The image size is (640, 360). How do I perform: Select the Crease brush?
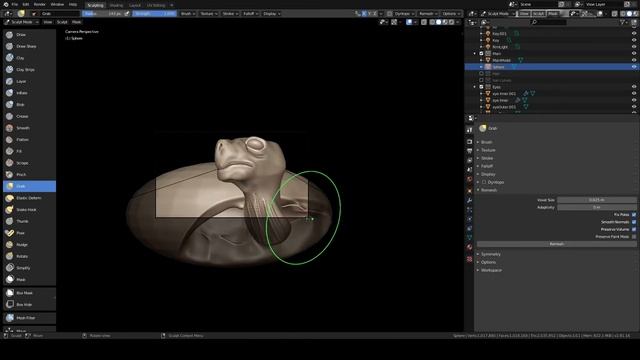click(29, 116)
